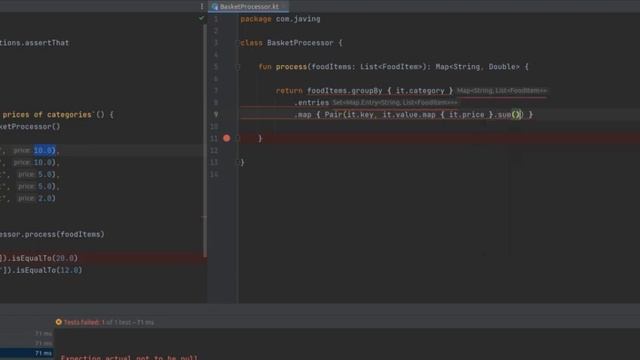Click the unselected 10.0 price value
Screen dimensions: 640x360
pos(43,162)
